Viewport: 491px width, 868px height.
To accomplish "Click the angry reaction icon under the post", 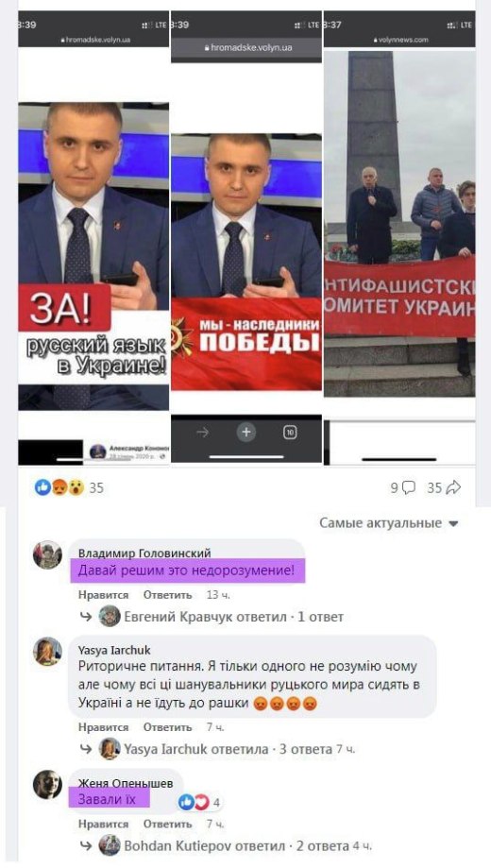I will 59,487.
